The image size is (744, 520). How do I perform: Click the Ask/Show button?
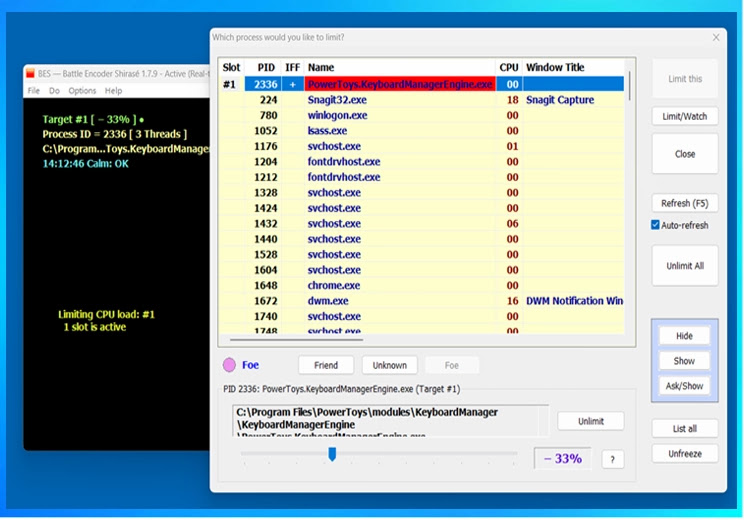(684, 386)
